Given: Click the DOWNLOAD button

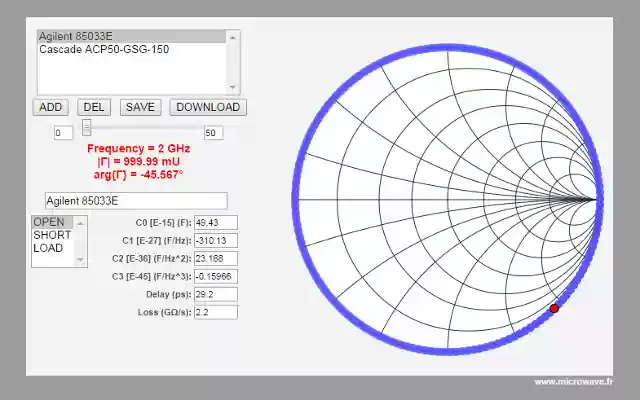Looking at the screenshot, I should click(208, 107).
